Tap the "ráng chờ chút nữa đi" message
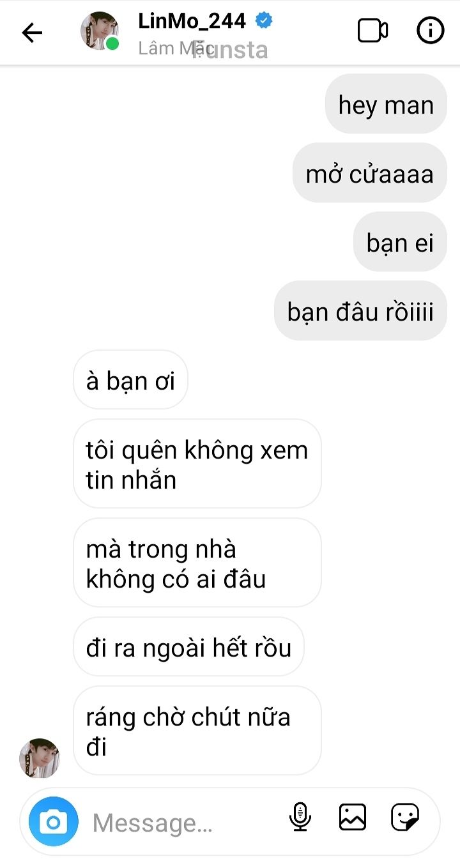The width and height of the screenshot is (460, 868). [x=197, y=731]
